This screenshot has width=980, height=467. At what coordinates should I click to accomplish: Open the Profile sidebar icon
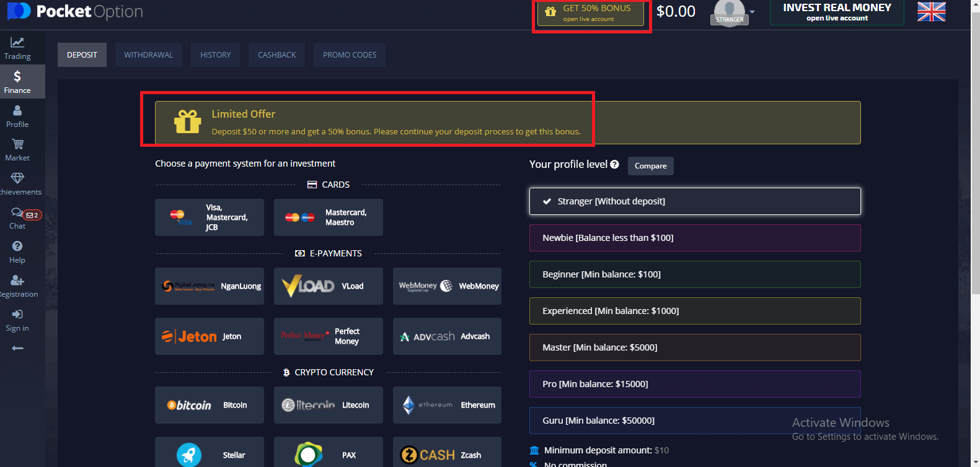pyautogui.click(x=17, y=116)
